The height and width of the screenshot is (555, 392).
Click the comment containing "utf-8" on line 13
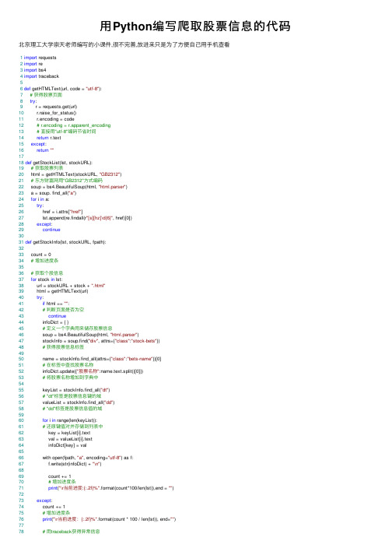(66, 132)
